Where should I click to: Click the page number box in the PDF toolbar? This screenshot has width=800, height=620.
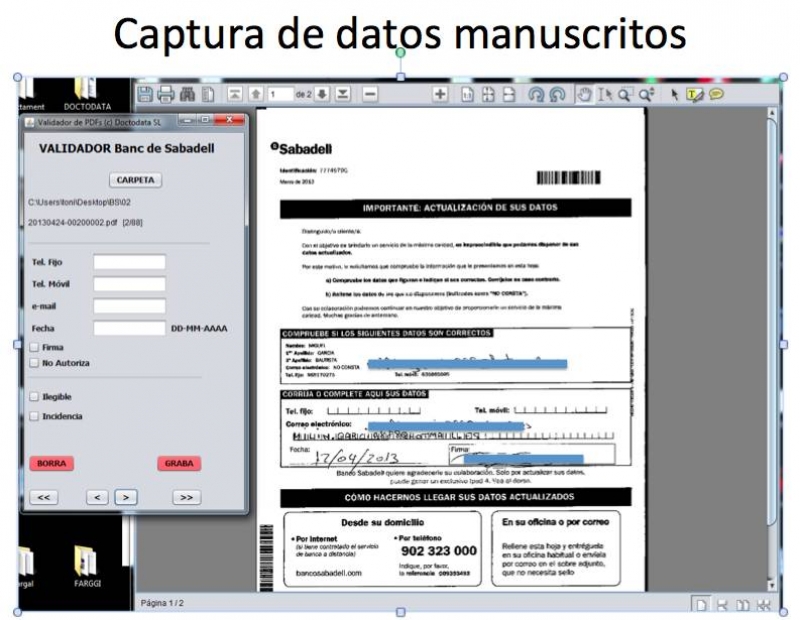tap(281, 94)
